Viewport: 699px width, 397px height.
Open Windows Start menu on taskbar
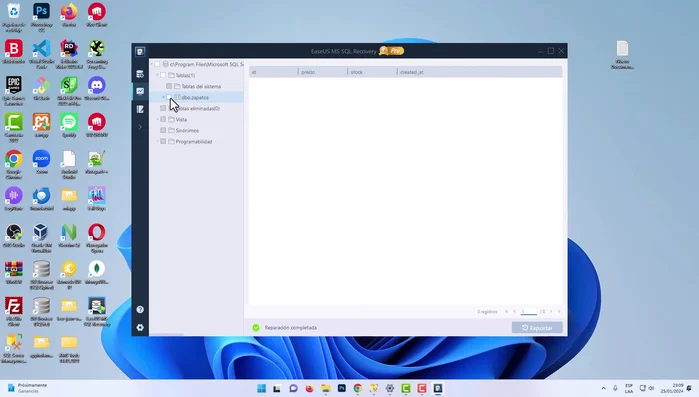click(x=262, y=389)
